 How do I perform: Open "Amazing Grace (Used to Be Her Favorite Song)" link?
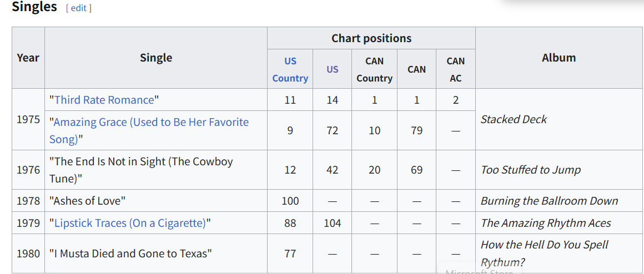[151, 123]
